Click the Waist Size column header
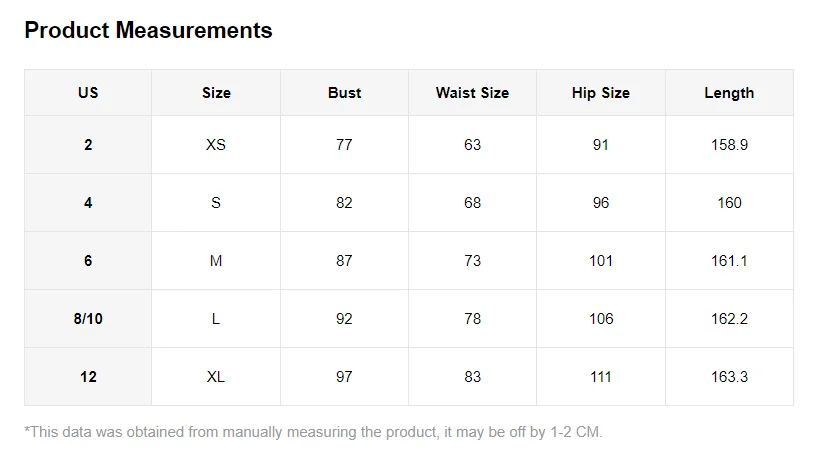The height and width of the screenshot is (458, 827). click(472, 93)
